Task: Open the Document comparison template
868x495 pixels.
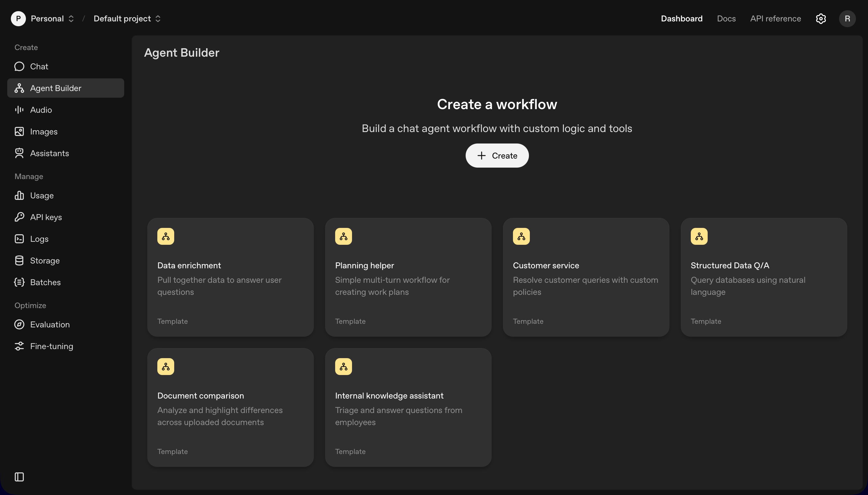Action: point(230,407)
